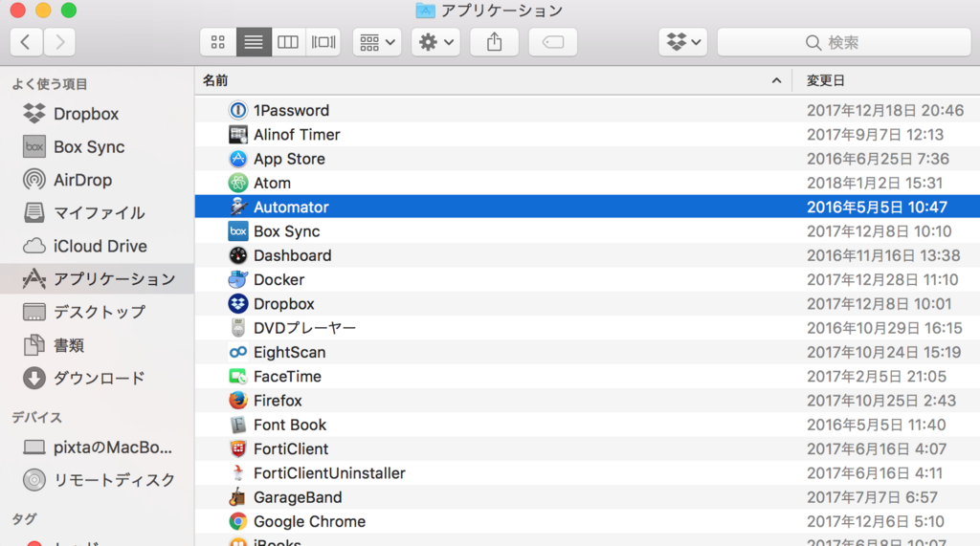Open the Dropbox toolbar dropdown
980x546 pixels.
(x=683, y=42)
